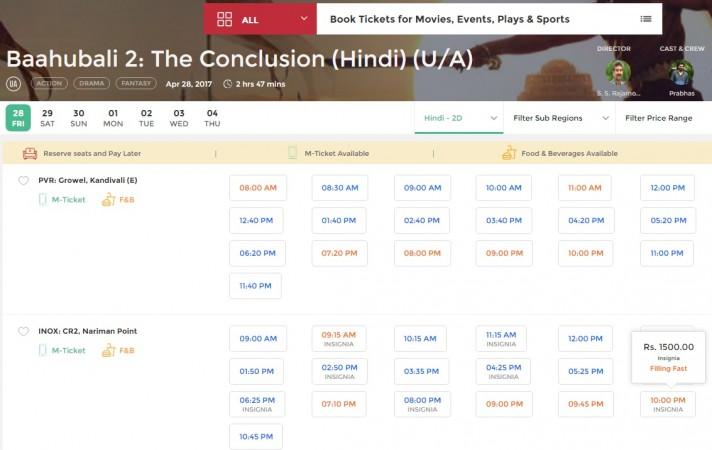Select date tab 01 MON
712x450 pixels.
(113, 118)
